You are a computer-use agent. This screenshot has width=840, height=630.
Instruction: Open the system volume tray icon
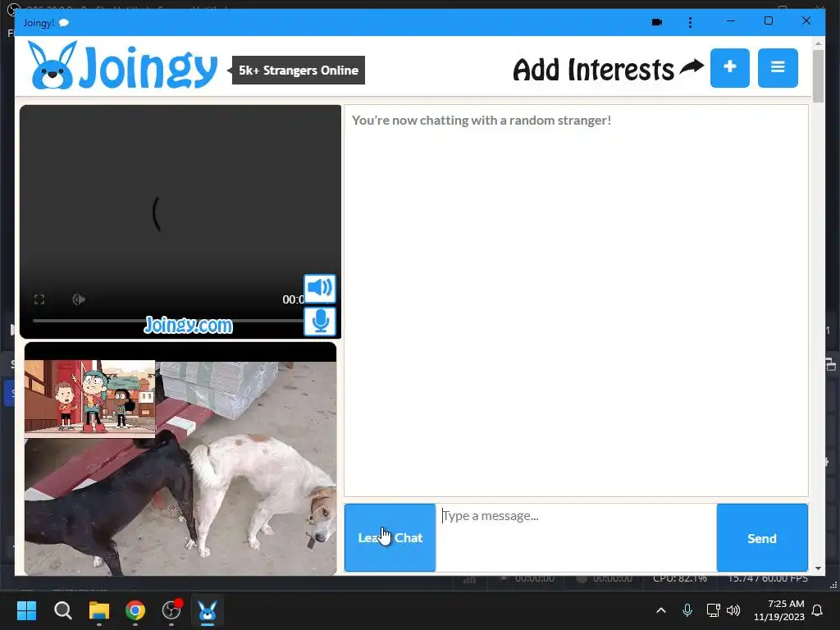tap(733, 610)
